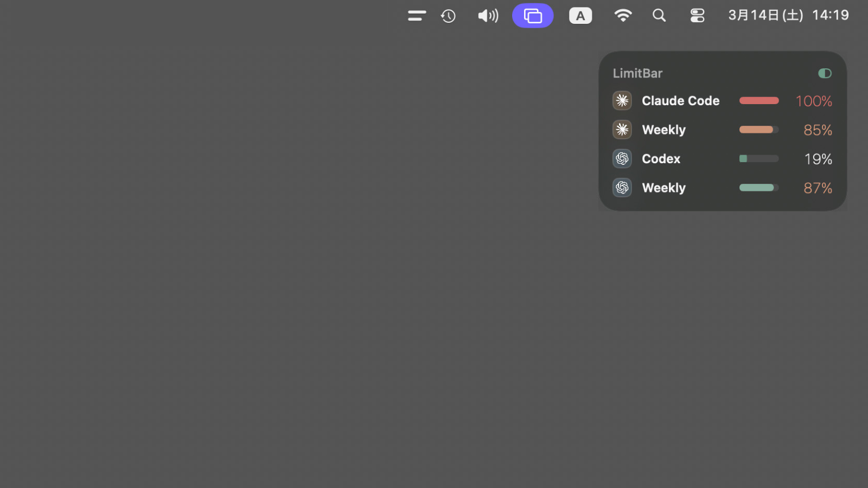Click the Claude Code 100% progress bar
Viewport: 868px width, 488px height.
point(758,100)
